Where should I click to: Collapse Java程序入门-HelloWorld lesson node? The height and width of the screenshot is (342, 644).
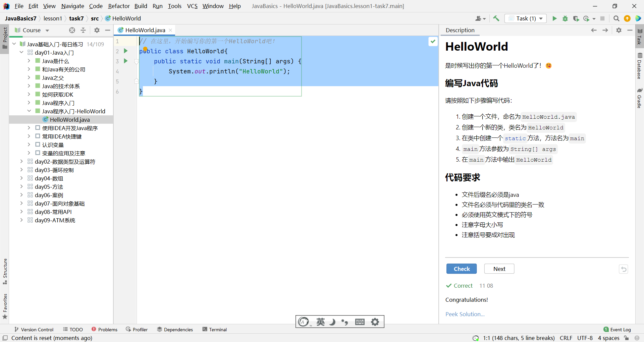[29, 111]
